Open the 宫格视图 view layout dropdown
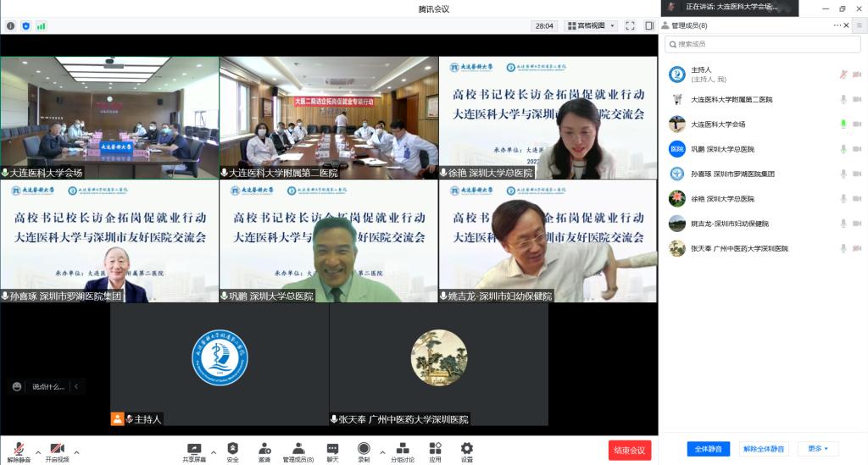The width and height of the screenshot is (868, 465). pos(591,26)
